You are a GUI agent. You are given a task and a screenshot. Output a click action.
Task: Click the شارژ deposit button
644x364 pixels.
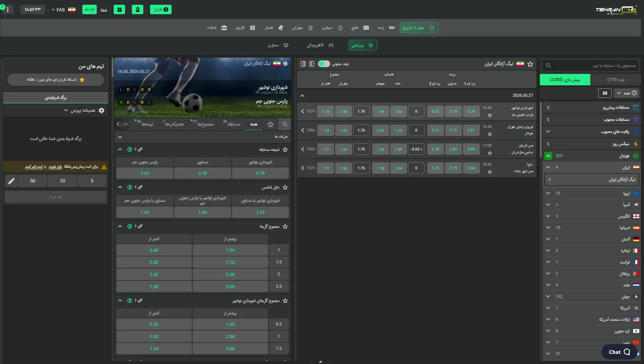pyautogui.click(x=161, y=9)
